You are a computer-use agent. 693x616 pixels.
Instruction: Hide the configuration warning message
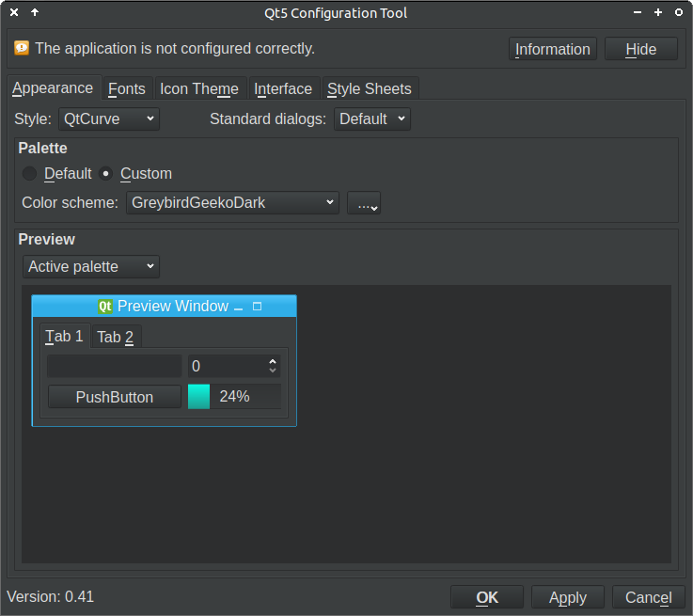point(641,49)
